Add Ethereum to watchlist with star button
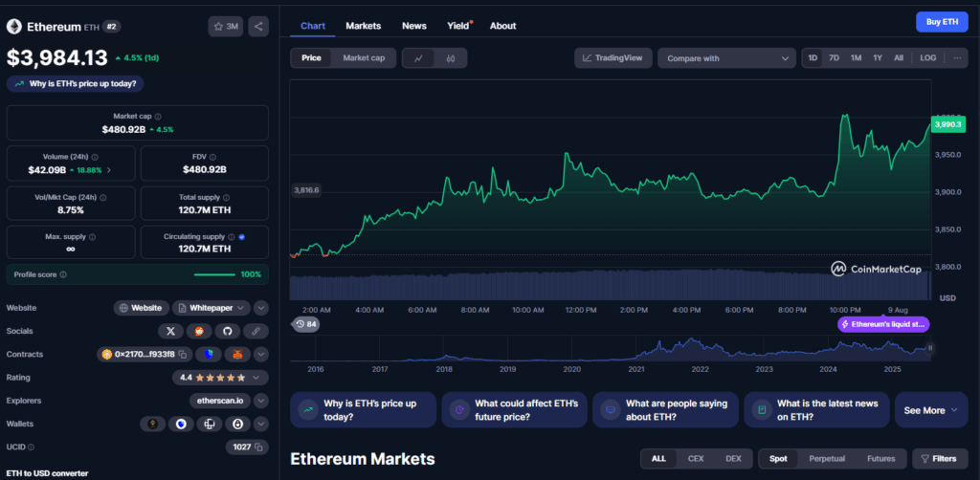The image size is (980, 480). pyautogui.click(x=226, y=26)
